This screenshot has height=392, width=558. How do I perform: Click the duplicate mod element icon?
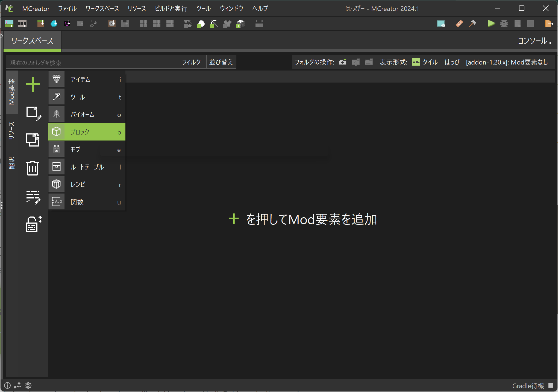[x=33, y=140]
